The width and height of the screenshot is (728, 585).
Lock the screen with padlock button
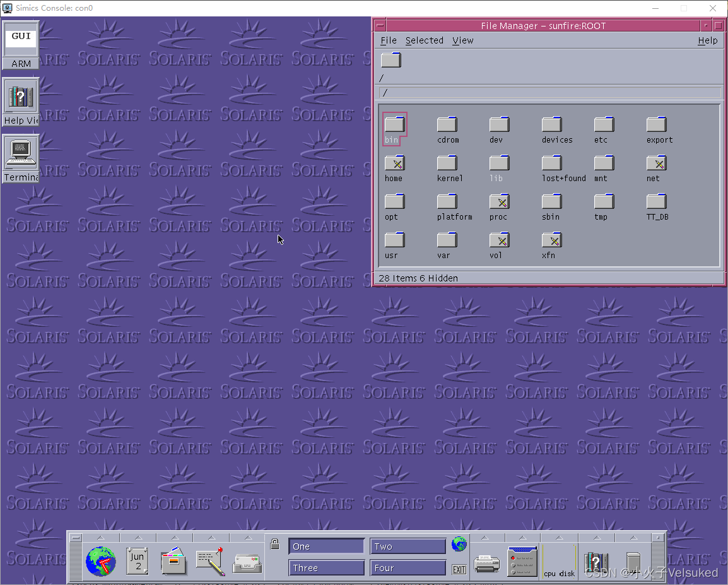click(275, 544)
